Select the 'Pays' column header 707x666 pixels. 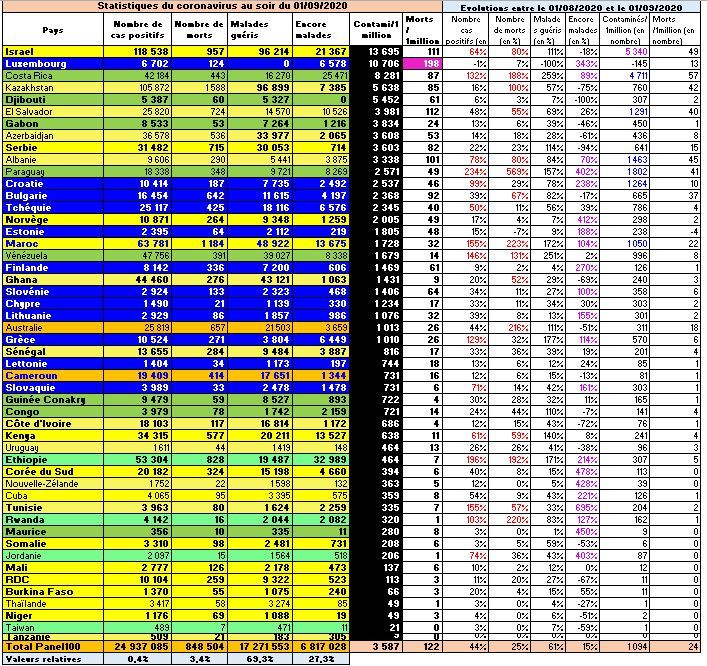pyautogui.click(x=53, y=30)
